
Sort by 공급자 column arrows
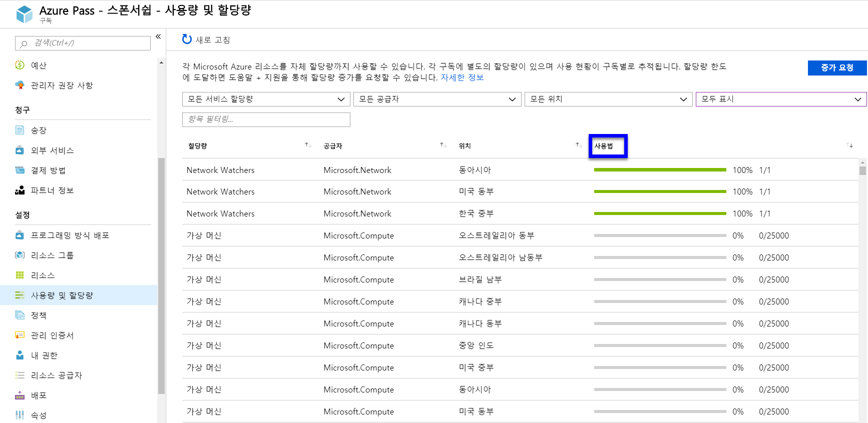click(x=443, y=145)
